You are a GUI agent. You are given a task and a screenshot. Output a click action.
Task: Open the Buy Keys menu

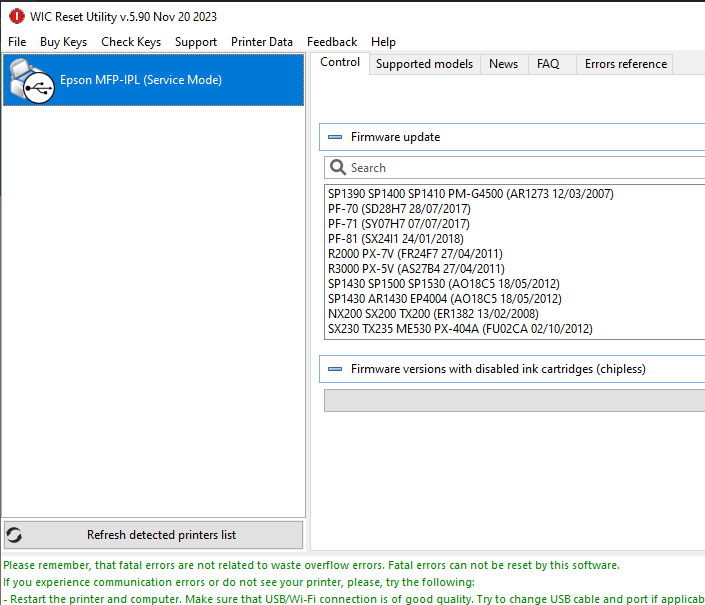click(63, 42)
